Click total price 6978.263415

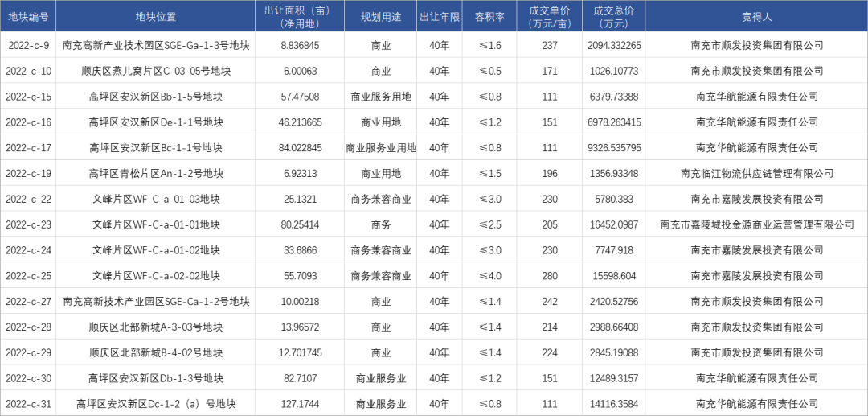pos(613,122)
